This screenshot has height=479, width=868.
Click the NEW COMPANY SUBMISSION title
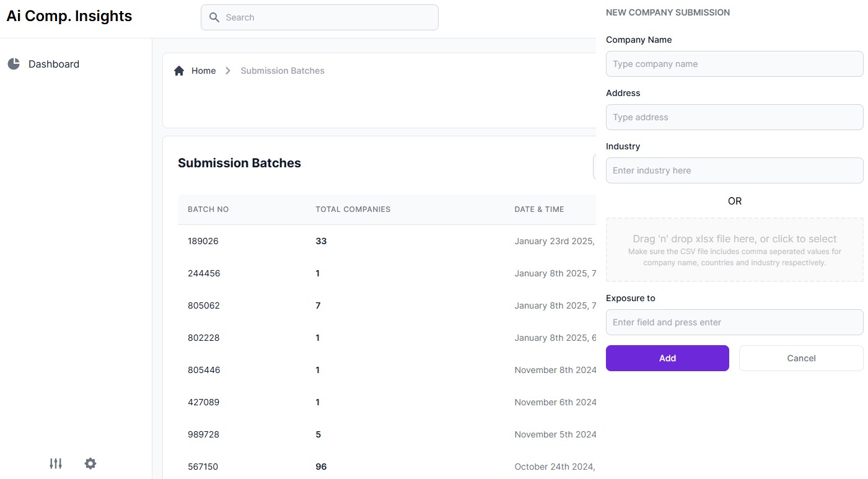(668, 12)
